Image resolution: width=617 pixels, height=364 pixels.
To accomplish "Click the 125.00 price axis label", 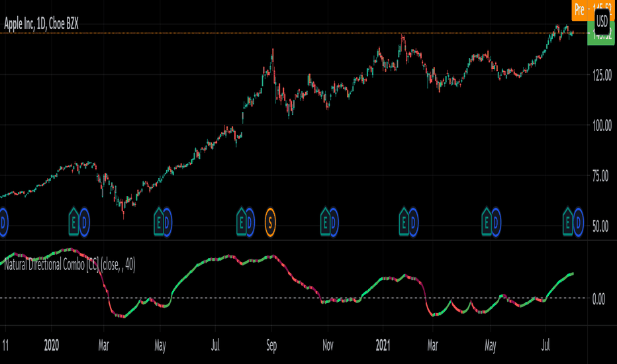I will point(602,75).
